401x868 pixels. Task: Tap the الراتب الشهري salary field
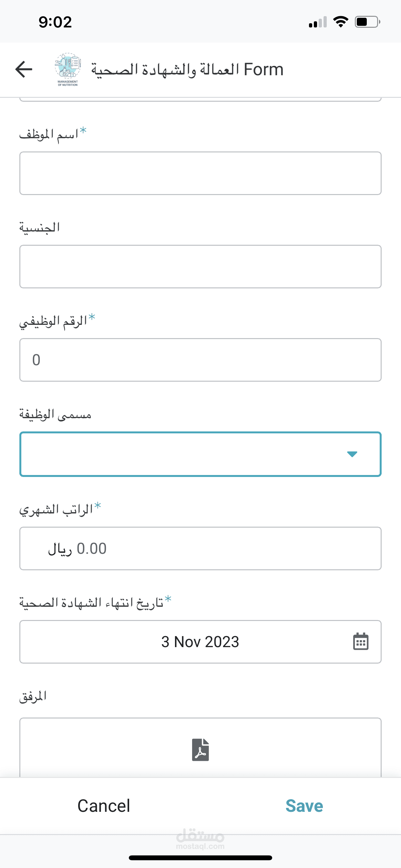click(x=200, y=548)
